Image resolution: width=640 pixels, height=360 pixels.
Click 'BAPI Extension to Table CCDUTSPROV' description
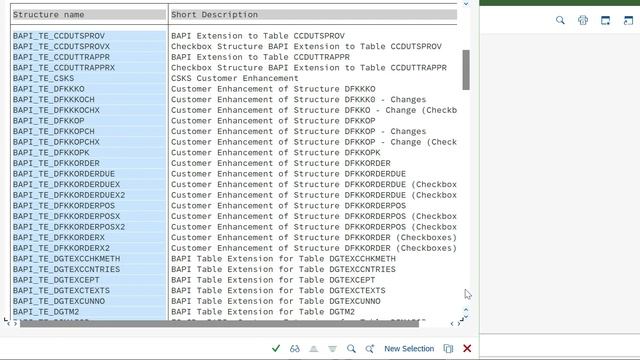[258, 36]
